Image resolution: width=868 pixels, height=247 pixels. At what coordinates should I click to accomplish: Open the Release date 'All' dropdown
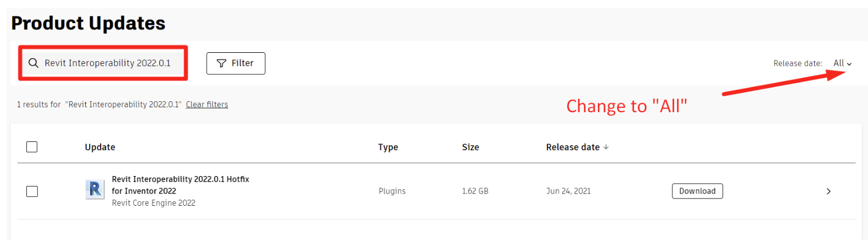tap(842, 63)
